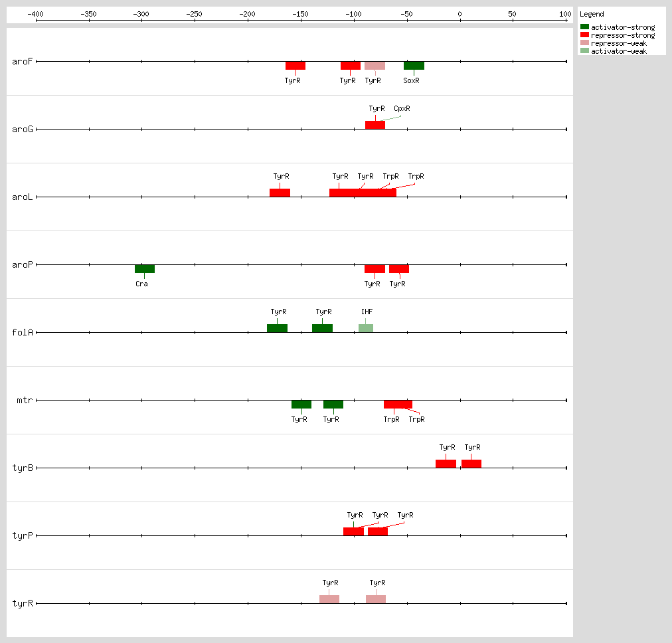This screenshot has height=643, width=672.
Task: Click the Legend title text
Action: (592, 14)
